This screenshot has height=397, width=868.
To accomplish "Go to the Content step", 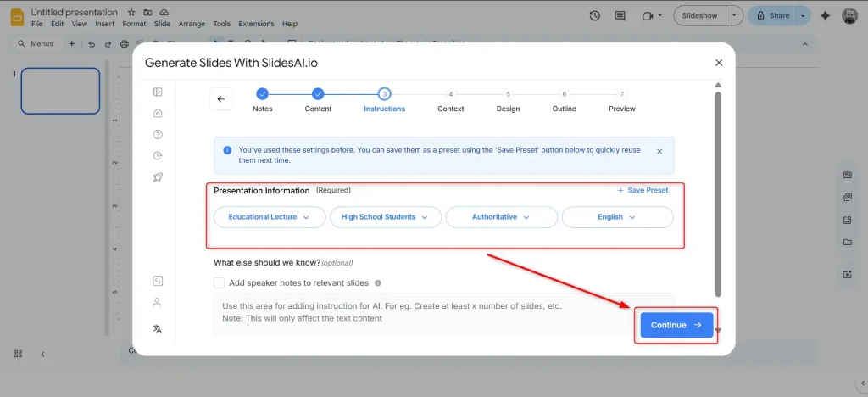I will (318, 99).
